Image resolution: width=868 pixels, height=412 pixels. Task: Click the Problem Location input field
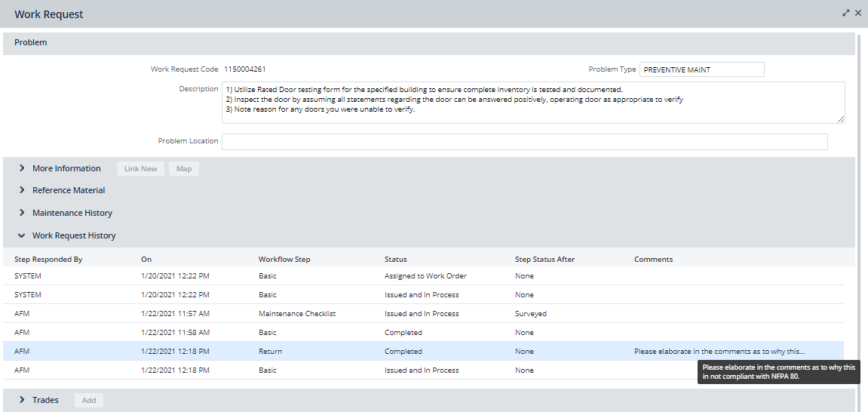click(x=525, y=142)
